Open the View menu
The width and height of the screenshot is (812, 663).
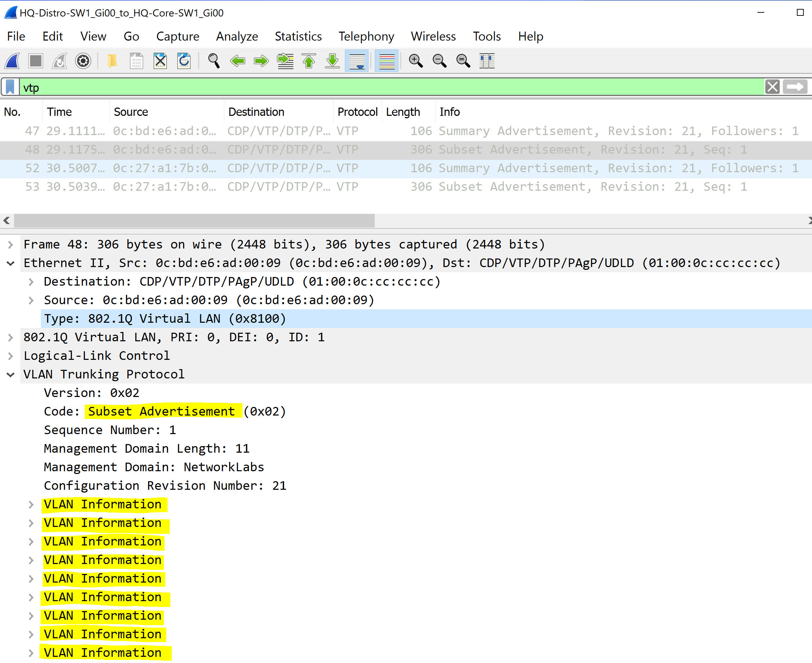93,36
